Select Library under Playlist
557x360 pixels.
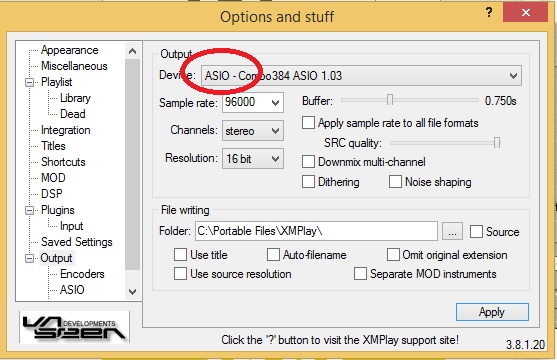tap(75, 98)
